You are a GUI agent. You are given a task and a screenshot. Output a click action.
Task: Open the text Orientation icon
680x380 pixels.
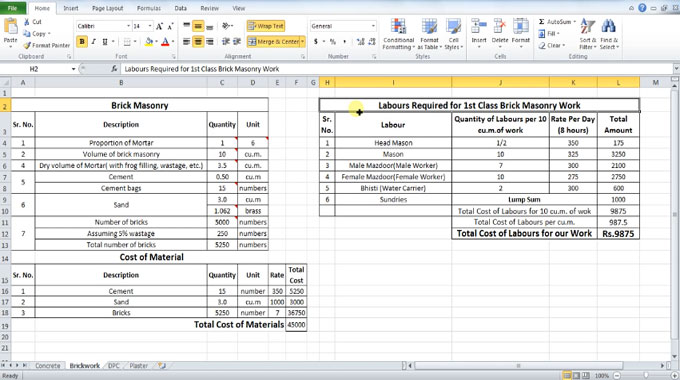227,26
